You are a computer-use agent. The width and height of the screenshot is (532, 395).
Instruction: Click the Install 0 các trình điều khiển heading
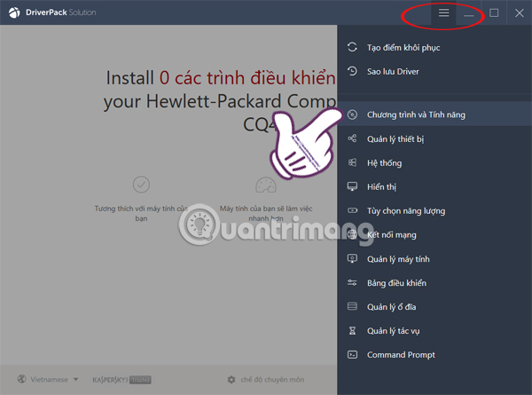point(221,78)
